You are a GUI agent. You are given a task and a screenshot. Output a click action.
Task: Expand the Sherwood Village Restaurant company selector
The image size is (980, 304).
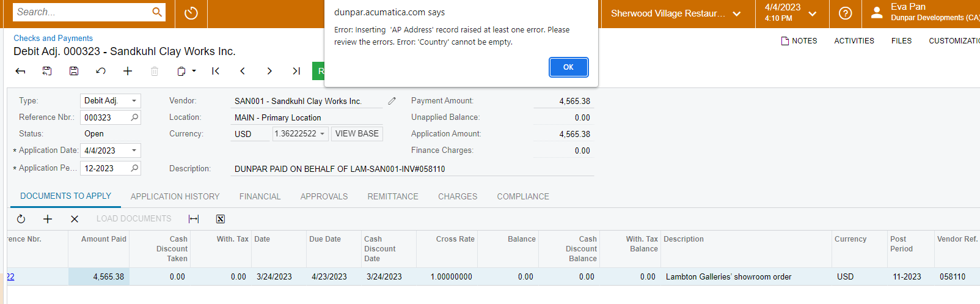(x=737, y=13)
